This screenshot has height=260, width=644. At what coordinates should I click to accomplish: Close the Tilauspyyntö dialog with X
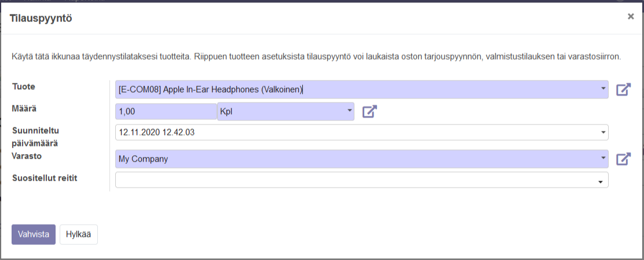[631, 16]
